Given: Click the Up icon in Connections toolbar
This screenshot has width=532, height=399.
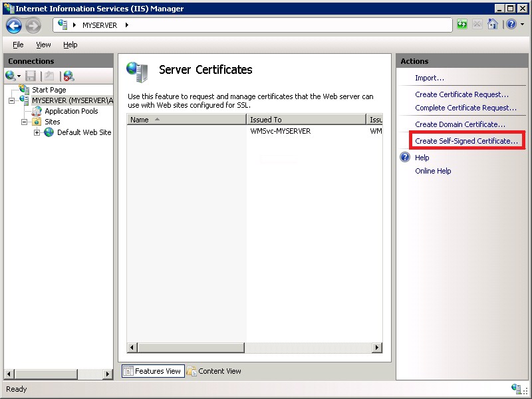Looking at the screenshot, I should (49, 76).
